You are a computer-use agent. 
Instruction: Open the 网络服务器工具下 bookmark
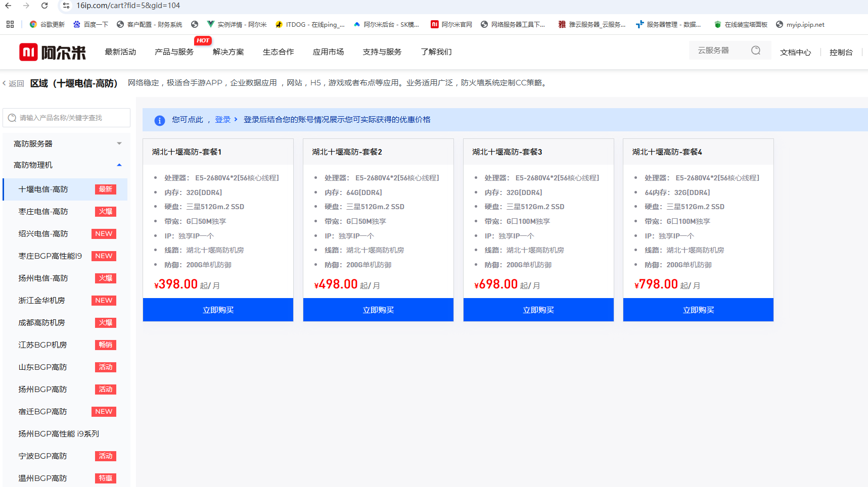tap(513, 24)
